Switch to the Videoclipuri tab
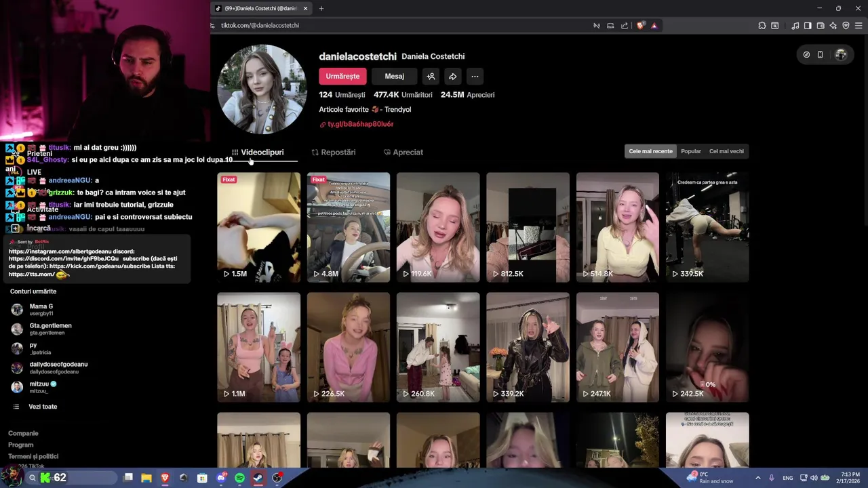 pyautogui.click(x=258, y=152)
